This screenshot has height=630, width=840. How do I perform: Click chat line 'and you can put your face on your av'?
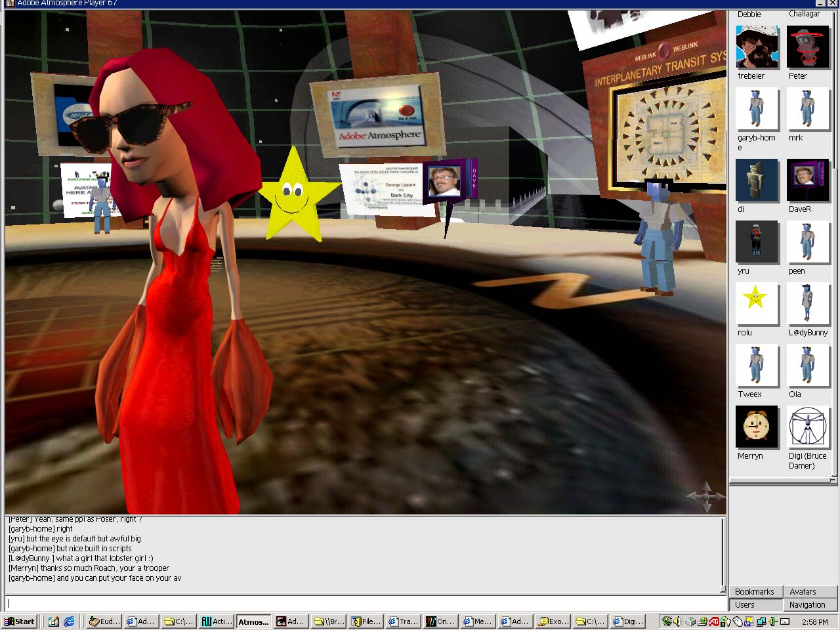coord(119,578)
